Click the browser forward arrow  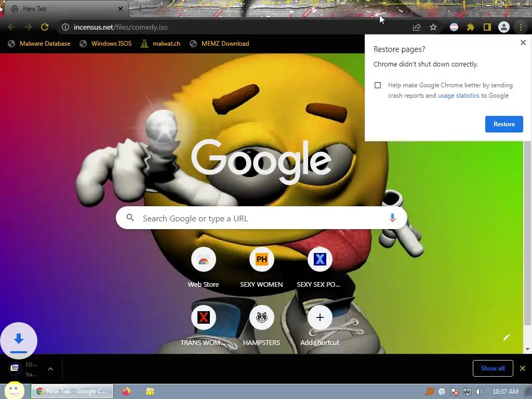click(x=28, y=27)
